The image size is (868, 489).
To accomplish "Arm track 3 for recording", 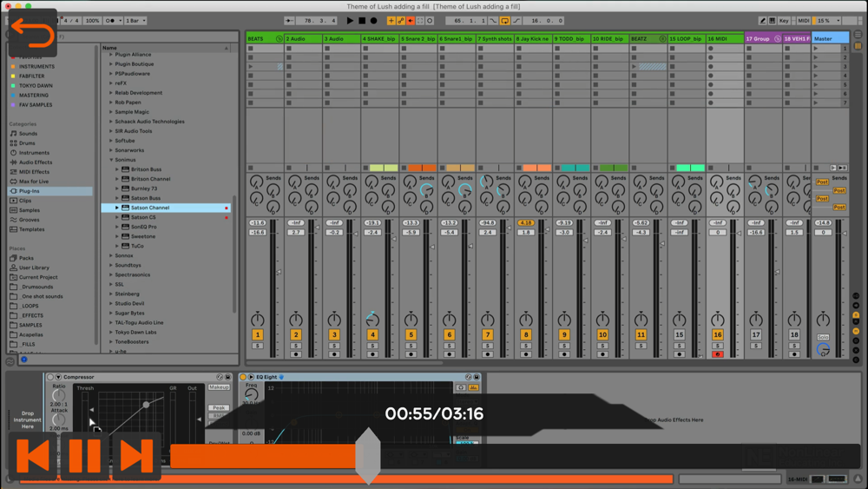I will point(334,354).
